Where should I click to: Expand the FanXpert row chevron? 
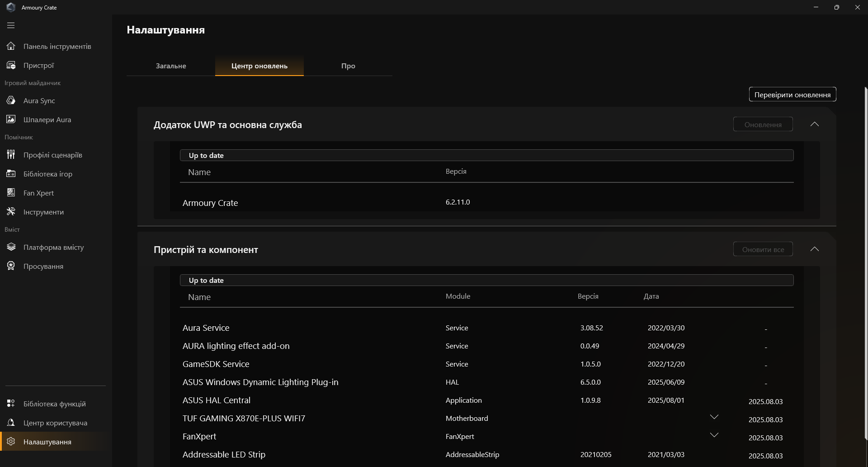[x=714, y=435]
